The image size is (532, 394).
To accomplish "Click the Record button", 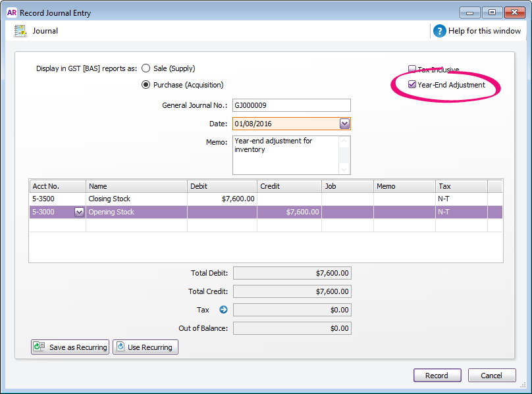I will 437,376.
